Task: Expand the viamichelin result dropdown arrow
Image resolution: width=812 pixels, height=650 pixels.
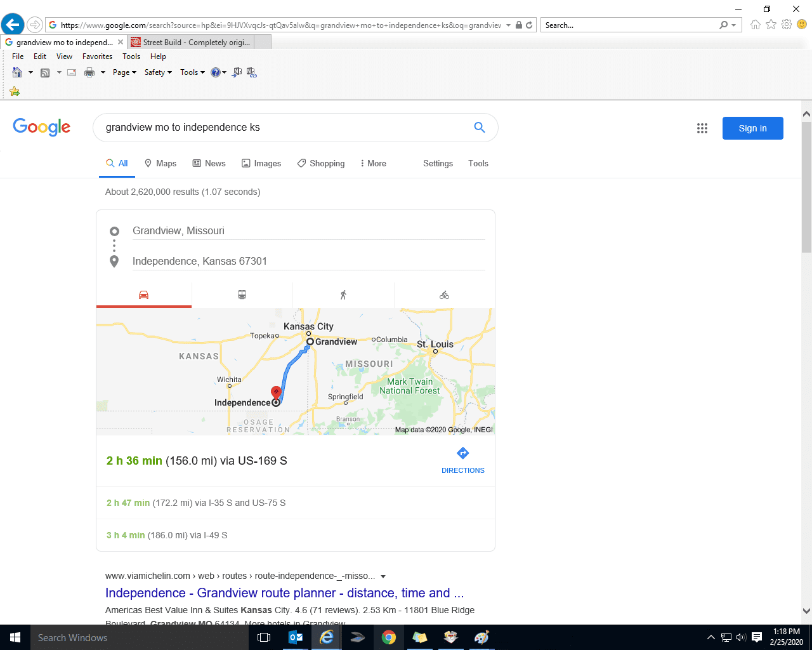Action: (x=383, y=576)
